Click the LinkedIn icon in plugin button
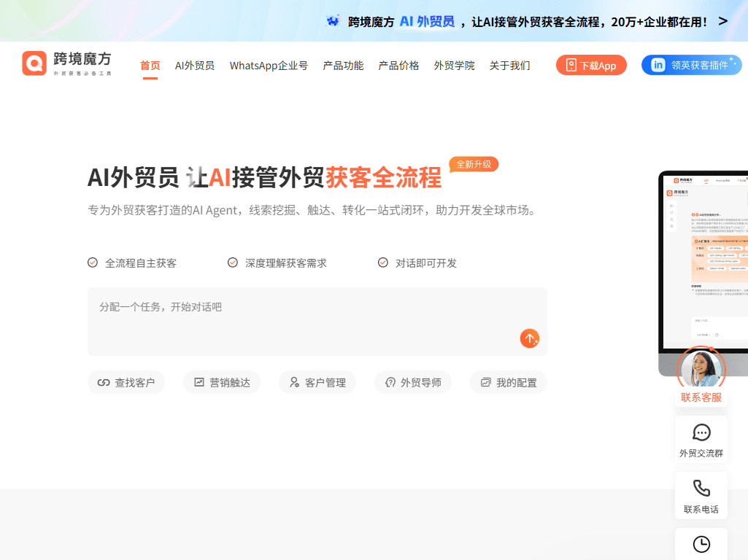Screen dimensions: 748x560 pos(658,66)
